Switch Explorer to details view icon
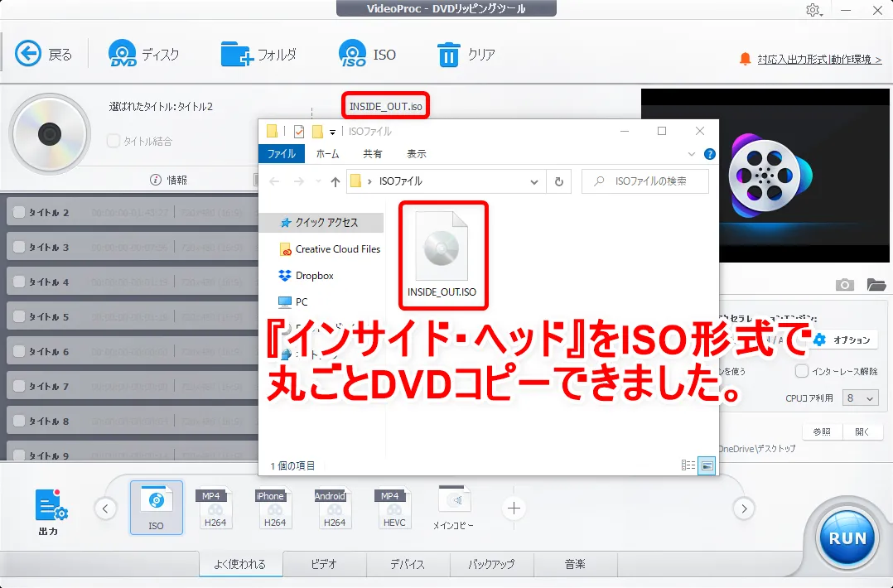893x588 pixels. pyautogui.click(x=688, y=465)
